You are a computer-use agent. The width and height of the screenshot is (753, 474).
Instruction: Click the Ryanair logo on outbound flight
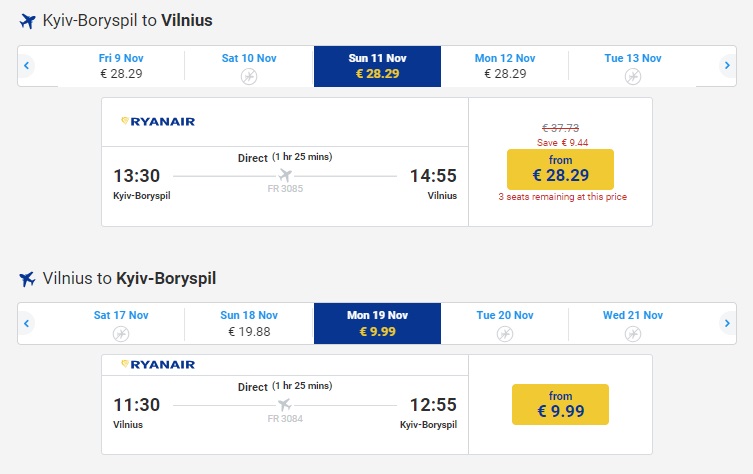tap(158, 122)
